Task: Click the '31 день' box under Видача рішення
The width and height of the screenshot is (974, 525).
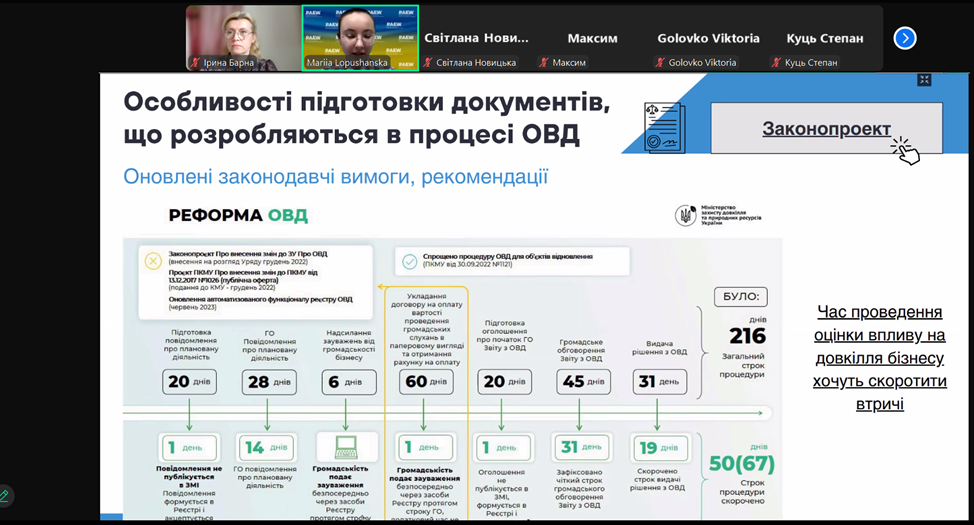Action: pos(659,381)
